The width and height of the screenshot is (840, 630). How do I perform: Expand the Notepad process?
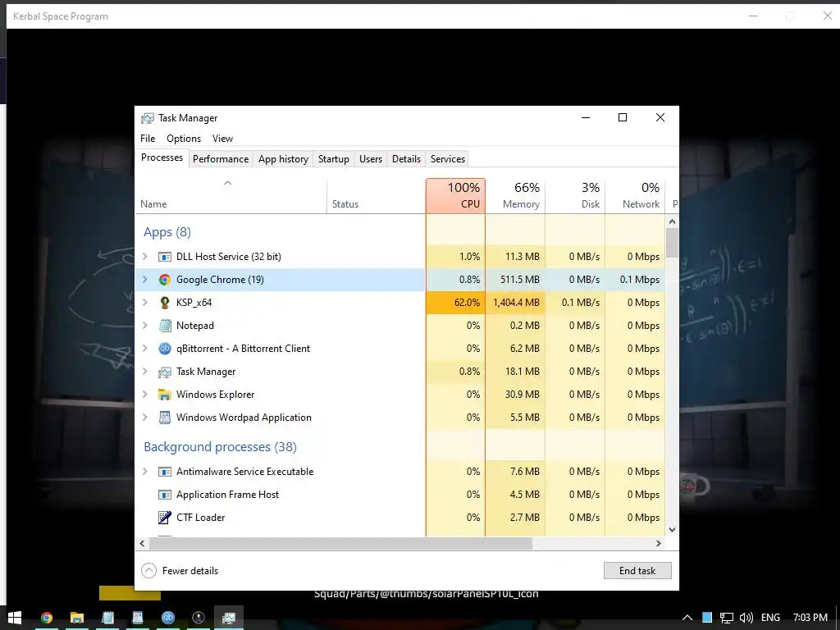pos(145,326)
